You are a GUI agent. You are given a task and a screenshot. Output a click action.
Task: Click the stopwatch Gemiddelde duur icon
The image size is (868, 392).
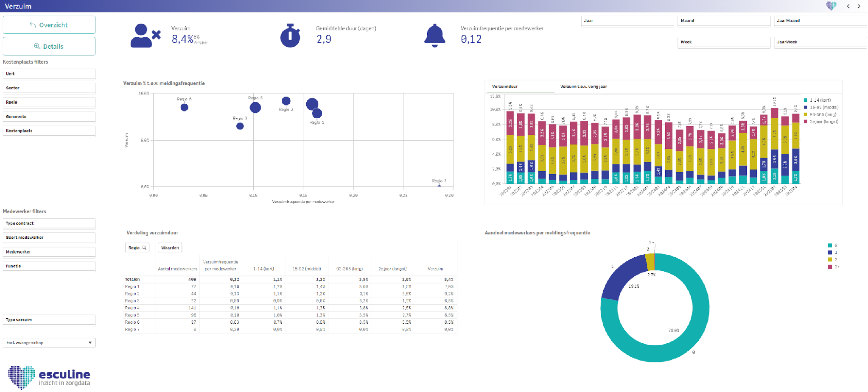290,36
